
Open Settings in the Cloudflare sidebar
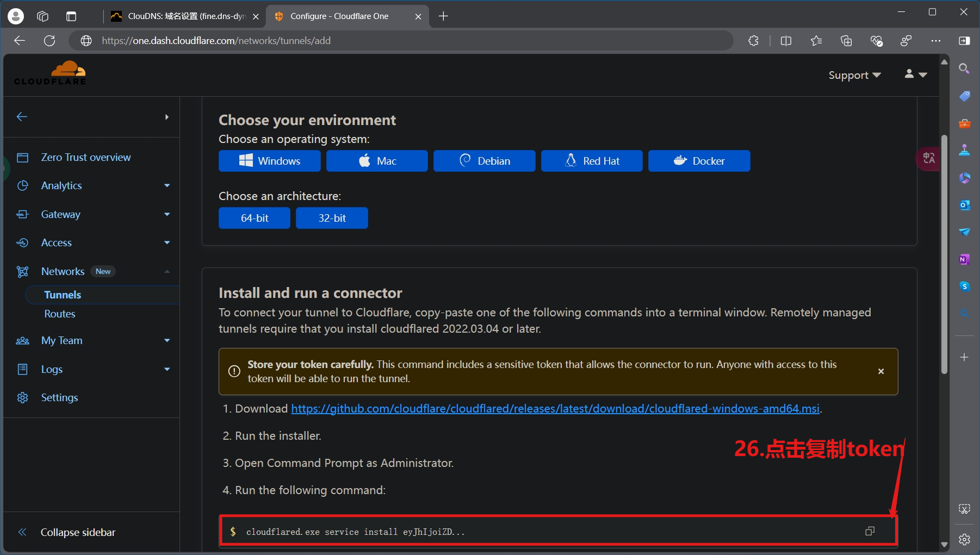click(59, 397)
